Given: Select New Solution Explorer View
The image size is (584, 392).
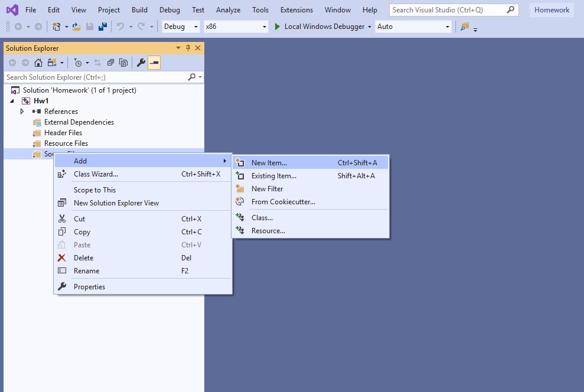Looking at the screenshot, I should pyautogui.click(x=143, y=203).
